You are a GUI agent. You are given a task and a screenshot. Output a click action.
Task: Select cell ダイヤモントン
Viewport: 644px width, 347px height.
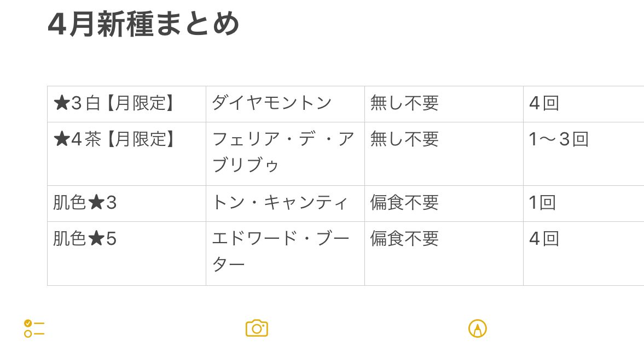click(x=285, y=104)
